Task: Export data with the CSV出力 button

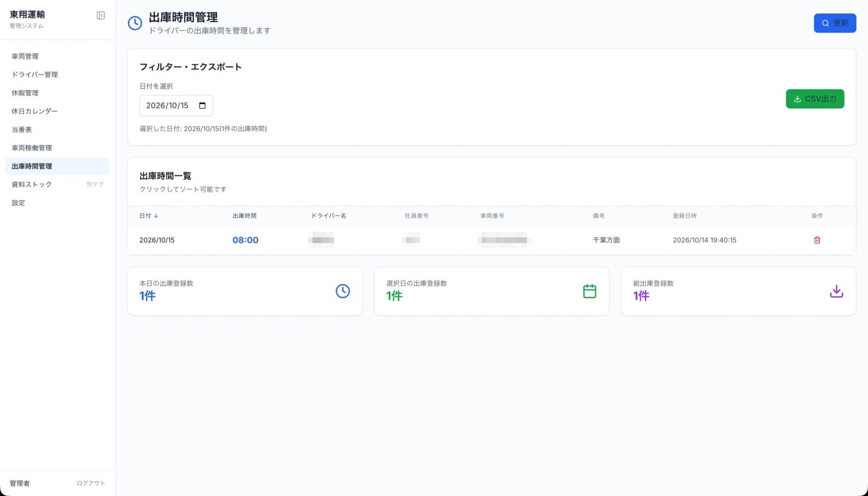Action: click(815, 99)
